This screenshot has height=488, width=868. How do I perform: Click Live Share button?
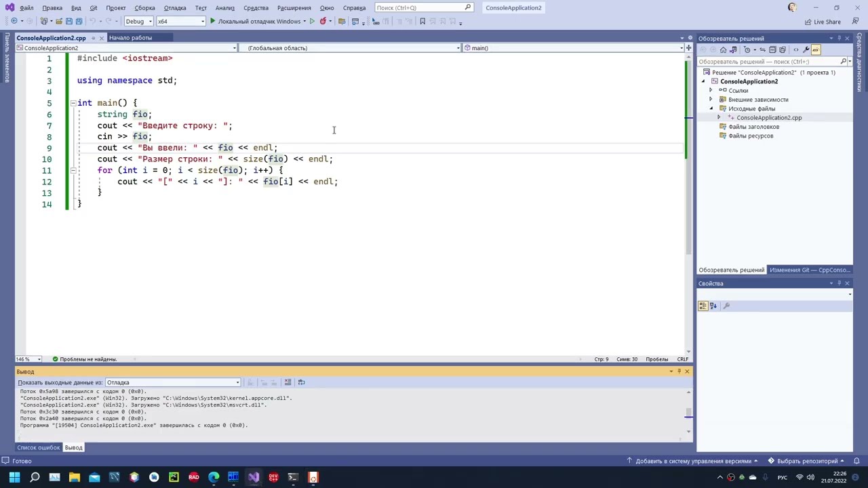click(823, 22)
